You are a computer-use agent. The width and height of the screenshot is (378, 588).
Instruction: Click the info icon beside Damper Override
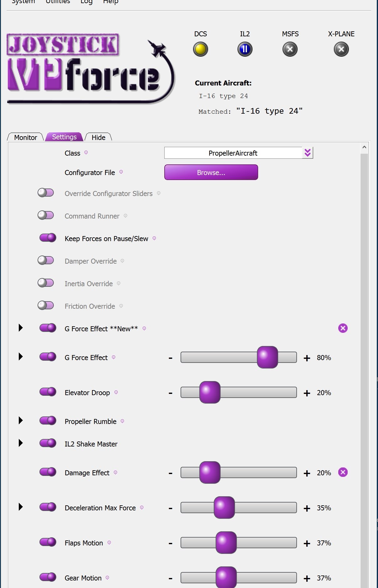(x=122, y=261)
